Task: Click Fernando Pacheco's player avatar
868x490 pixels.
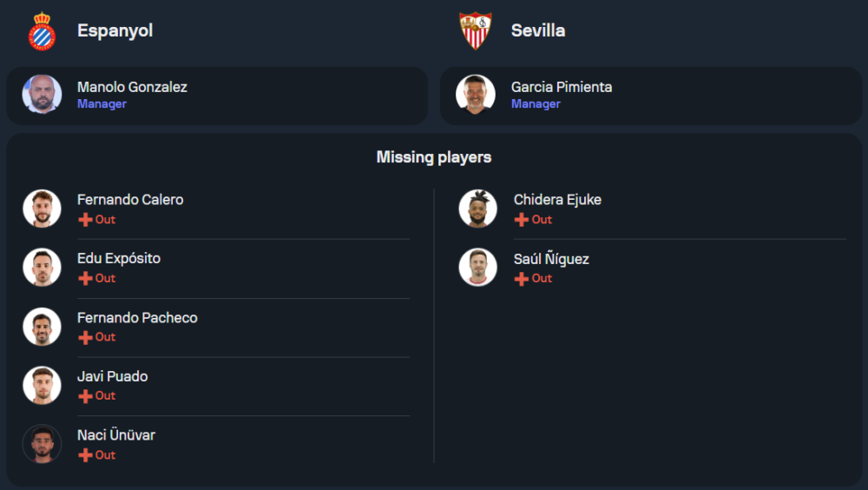Action: (x=42, y=327)
